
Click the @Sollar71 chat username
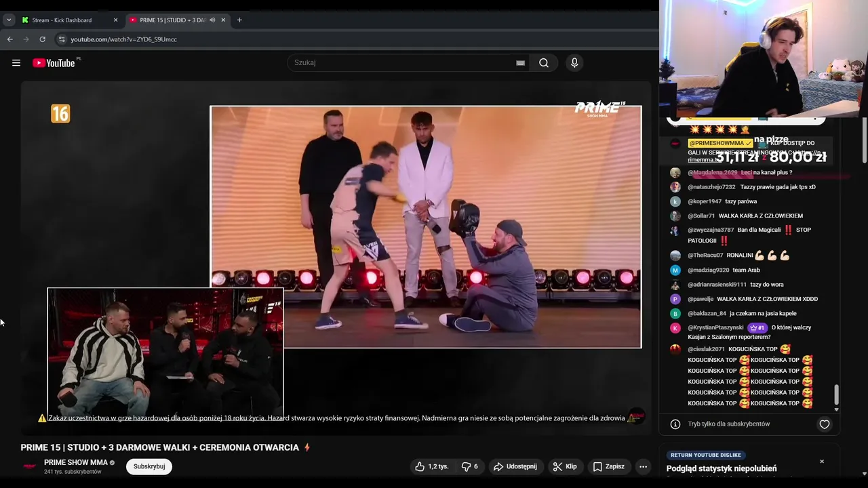(701, 216)
